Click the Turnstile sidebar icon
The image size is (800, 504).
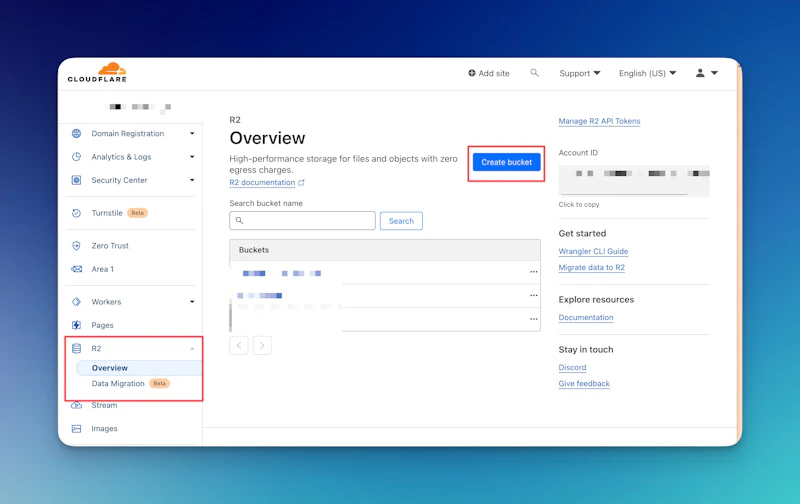pyautogui.click(x=77, y=213)
